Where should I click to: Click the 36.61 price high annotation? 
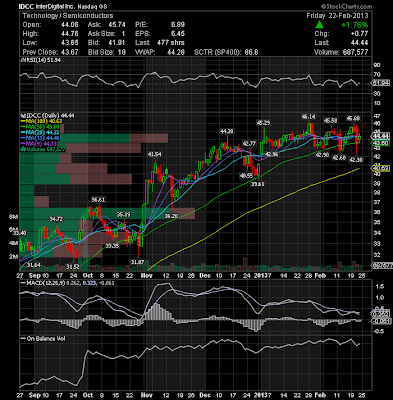click(98, 200)
